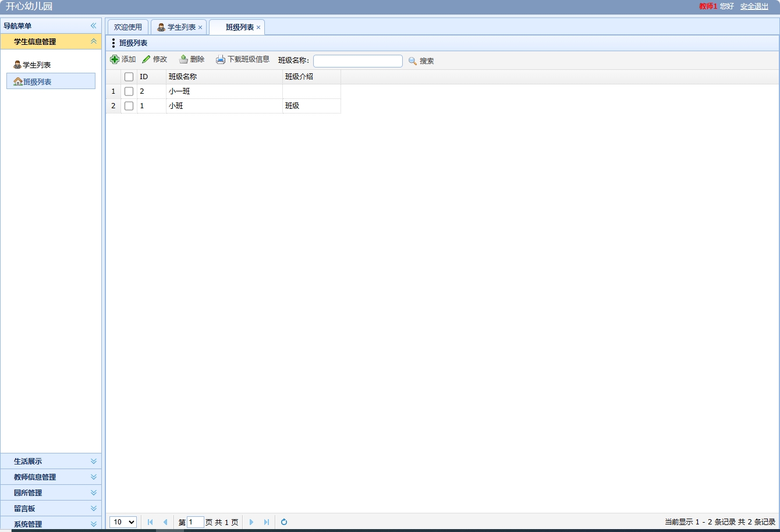Click the 班级介绍 column header
This screenshot has width=780, height=532.
click(311, 77)
